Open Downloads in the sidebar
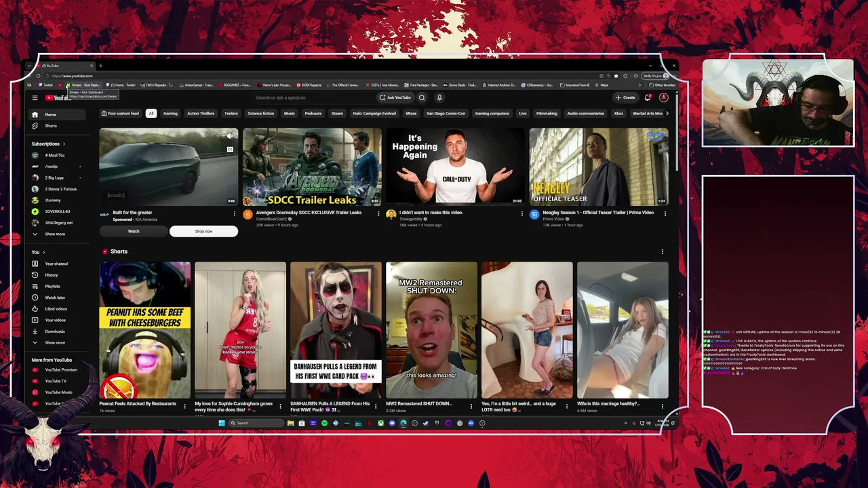868x488 pixels. [57, 331]
